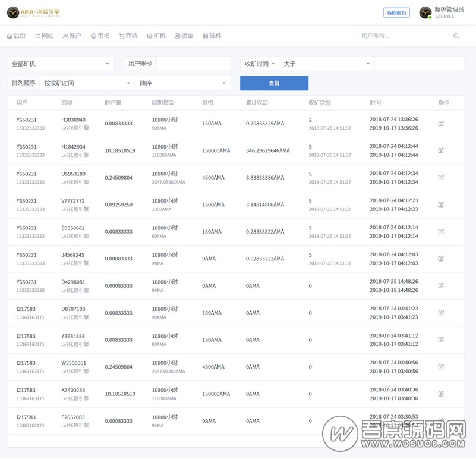Click the 返回前台 button
Viewport: 476px width, 459px height.
(x=396, y=12)
